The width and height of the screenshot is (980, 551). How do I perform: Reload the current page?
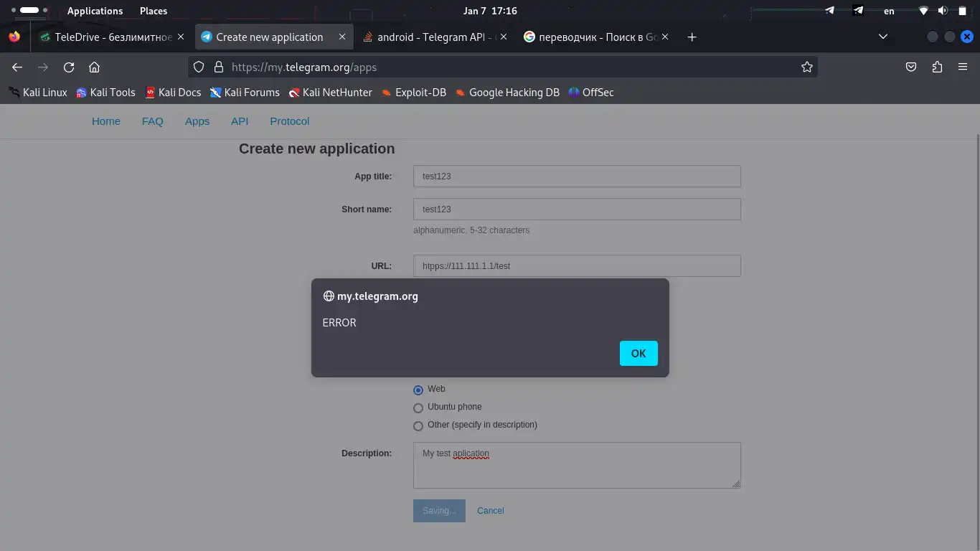click(x=69, y=67)
